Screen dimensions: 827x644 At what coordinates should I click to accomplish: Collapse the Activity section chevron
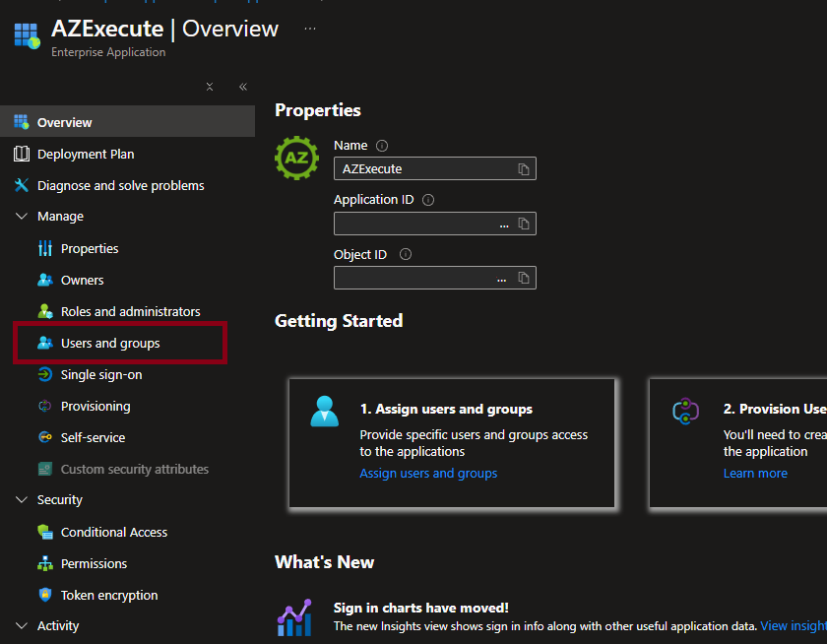[22, 625]
